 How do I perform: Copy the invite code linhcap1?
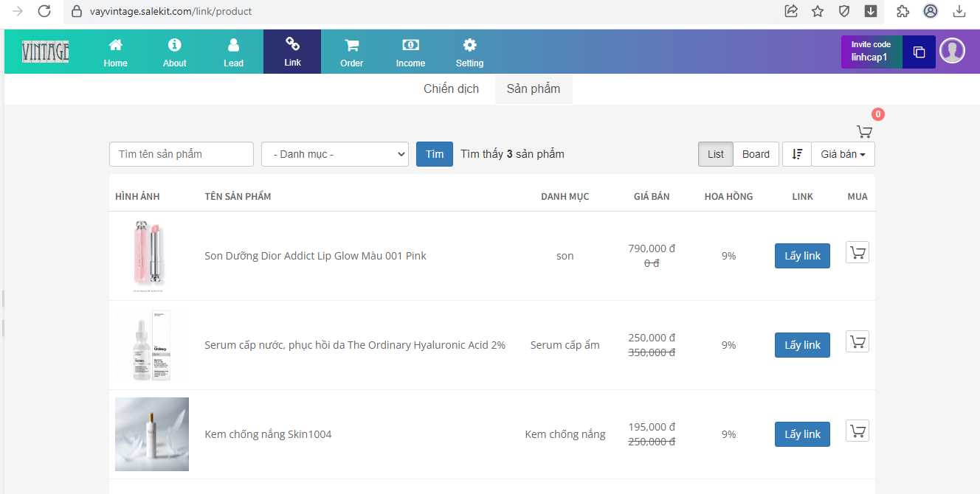(x=919, y=52)
